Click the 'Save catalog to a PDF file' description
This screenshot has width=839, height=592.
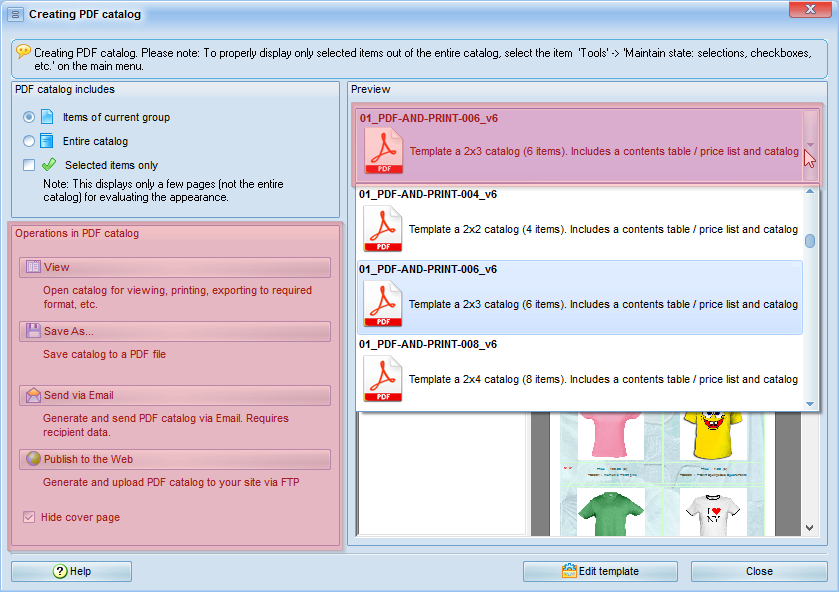[x=104, y=354]
